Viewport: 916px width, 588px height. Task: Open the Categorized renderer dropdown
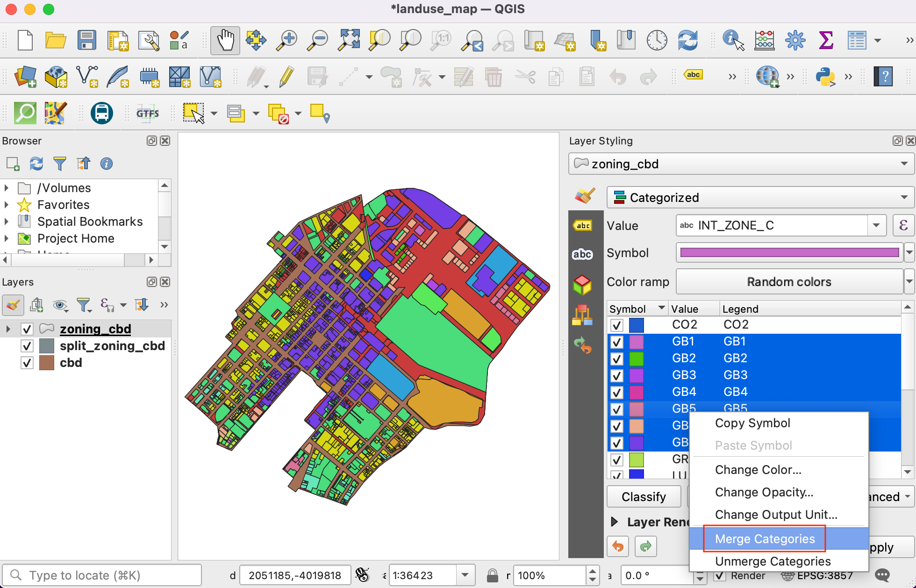760,198
